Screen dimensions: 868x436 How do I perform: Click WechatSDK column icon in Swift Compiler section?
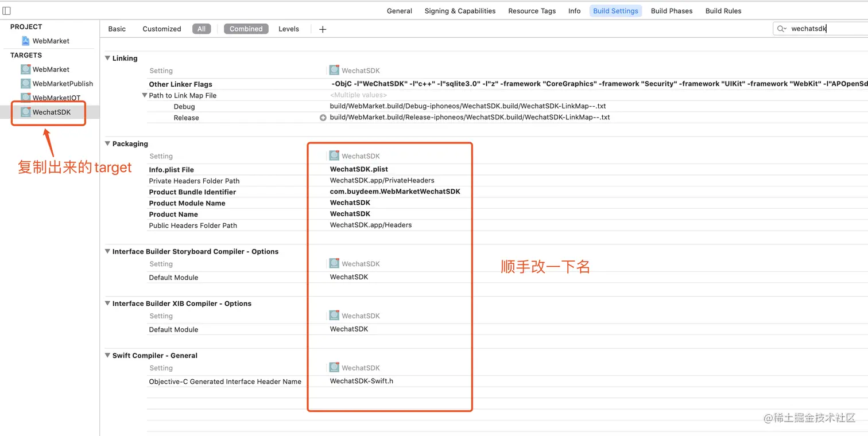tap(334, 368)
